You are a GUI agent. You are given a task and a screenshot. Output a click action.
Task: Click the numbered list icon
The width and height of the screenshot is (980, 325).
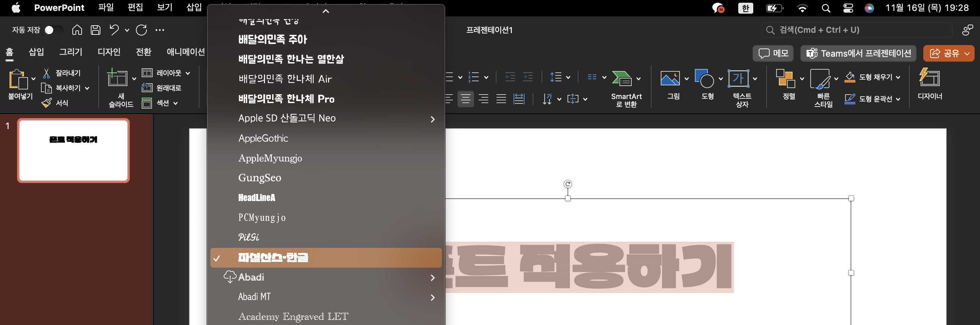pyautogui.click(x=474, y=77)
